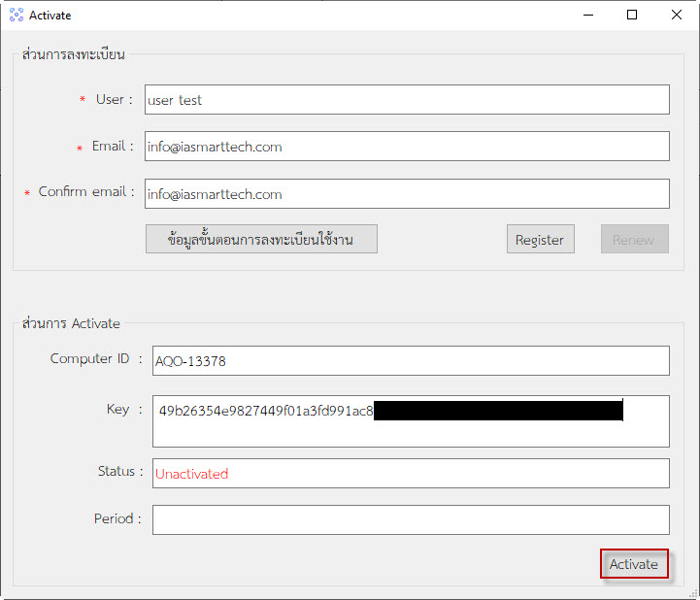Image resolution: width=700 pixels, height=600 pixels.
Task: Focus the Email input field
Action: [x=407, y=146]
